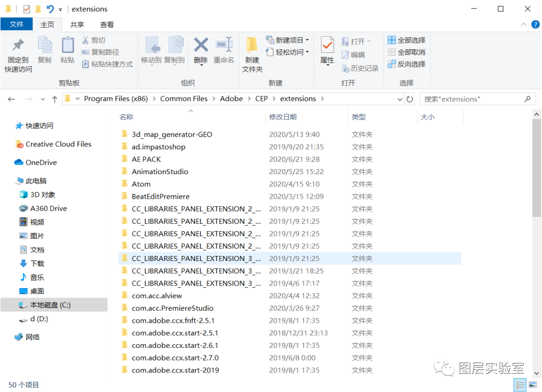The height and width of the screenshot is (392, 542).
Task: Select the Home (主页) tab
Action: (47, 25)
